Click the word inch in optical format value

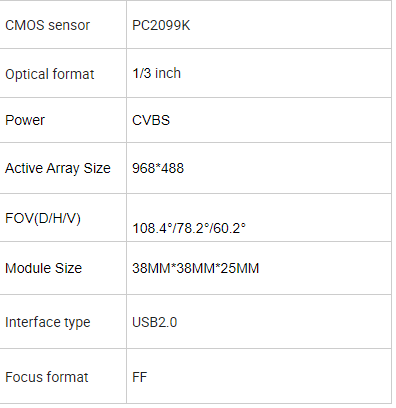[168, 73]
